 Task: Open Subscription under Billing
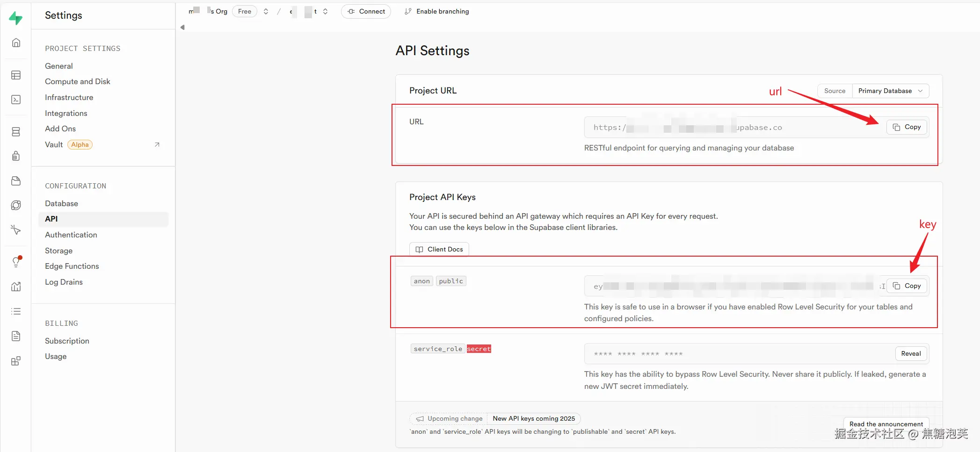pyautogui.click(x=67, y=341)
